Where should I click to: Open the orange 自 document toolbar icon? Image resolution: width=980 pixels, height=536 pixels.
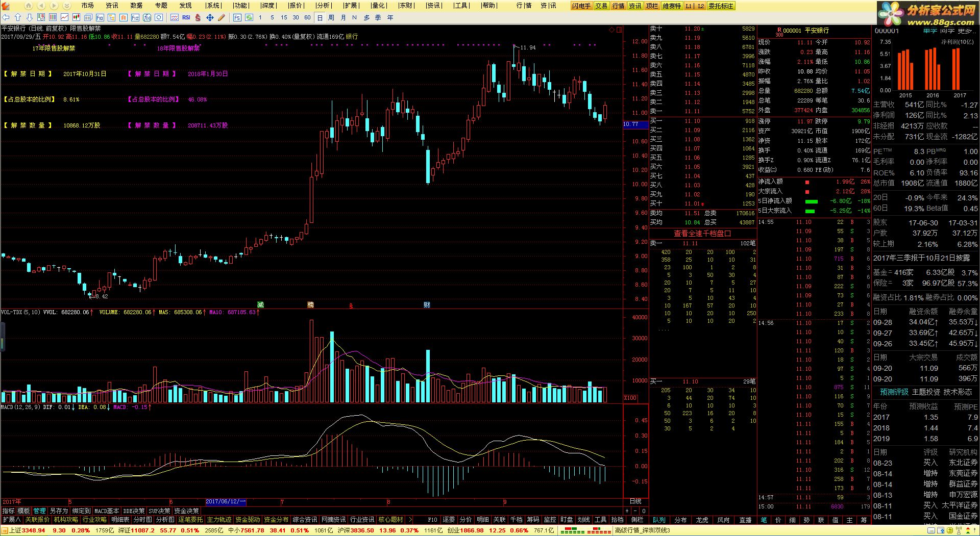[x=123, y=17]
